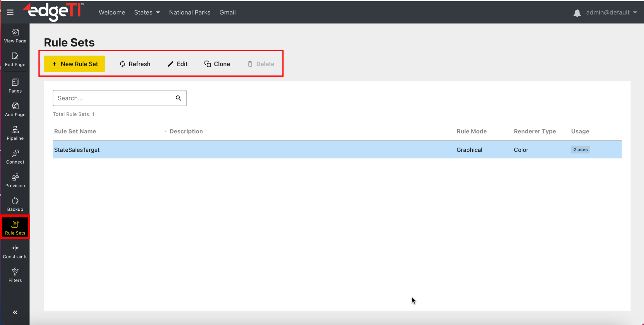Select the Filters sidebar icon
The image size is (644, 325).
click(x=15, y=272)
